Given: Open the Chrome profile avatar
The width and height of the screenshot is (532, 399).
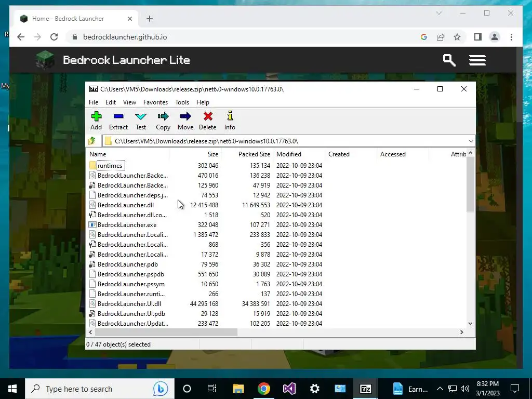Looking at the screenshot, I should pos(495,37).
